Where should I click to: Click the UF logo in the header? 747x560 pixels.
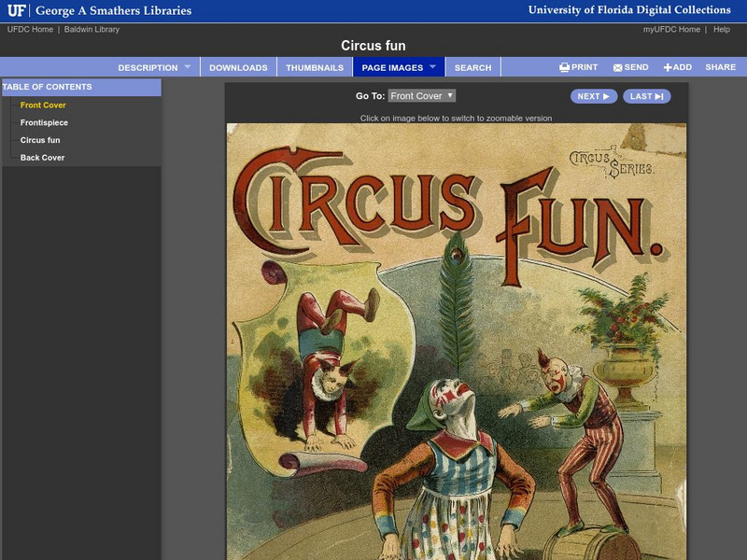click(x=17, y=9)
